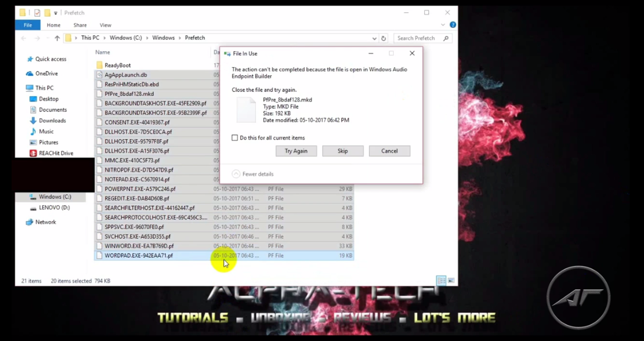
Task: Switch to the Share tab
Action: (80, 25)
